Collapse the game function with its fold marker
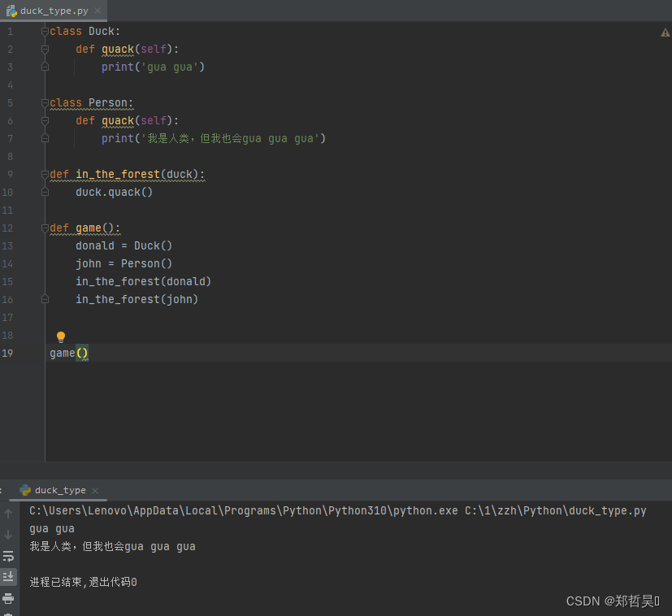 (45, 228)
